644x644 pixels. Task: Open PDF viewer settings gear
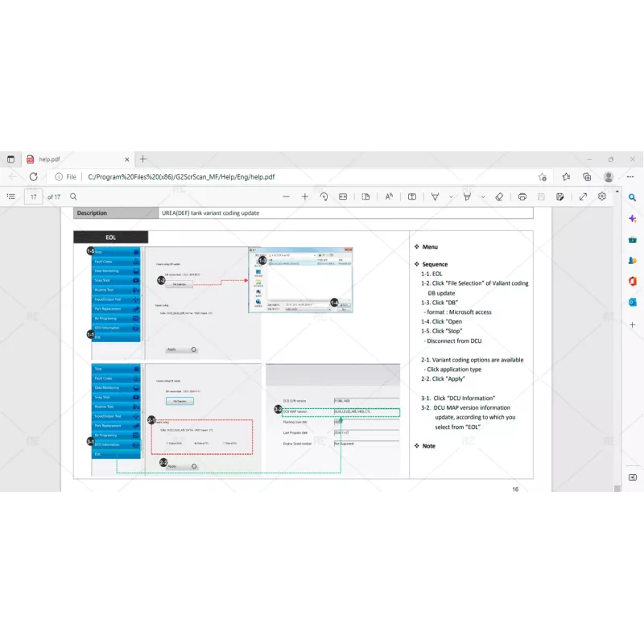pos(601,196)
